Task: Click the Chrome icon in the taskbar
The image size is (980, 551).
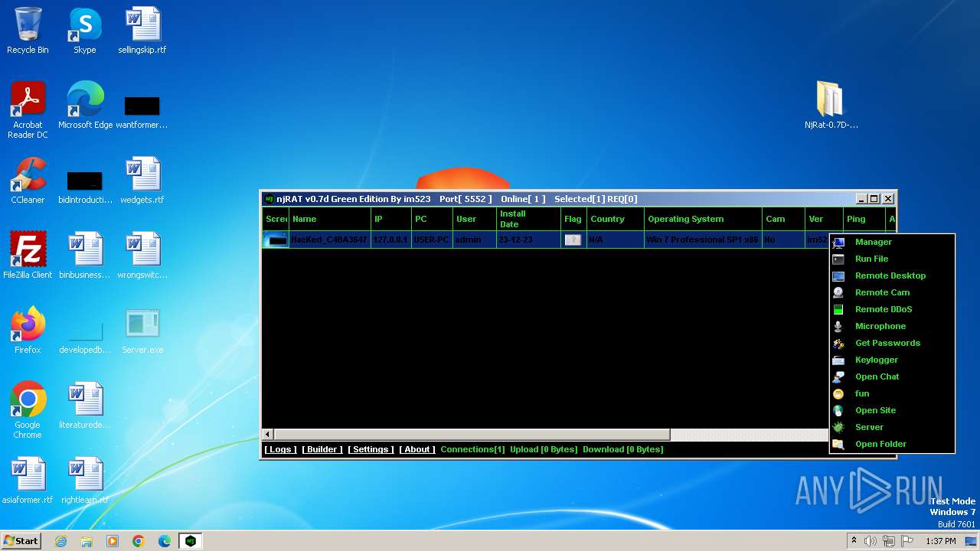Action: [139, 541]
